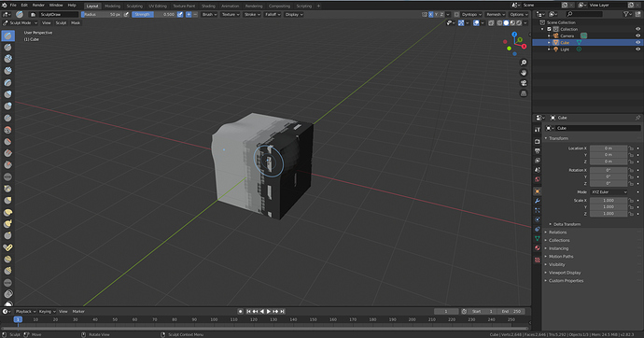Image resolution: width=644 pixels, height=338 pixels.
Task: Open the Material properties tab icon
Action: coord(538,248)
